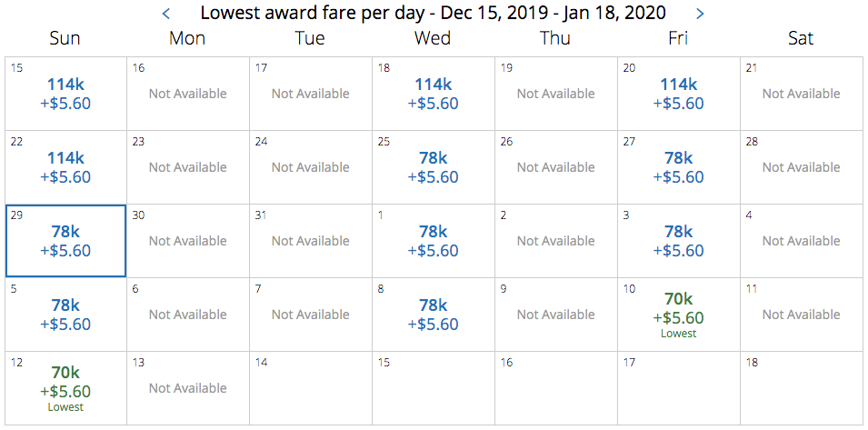Click December 31 Not Available cell

pos(310,241)
